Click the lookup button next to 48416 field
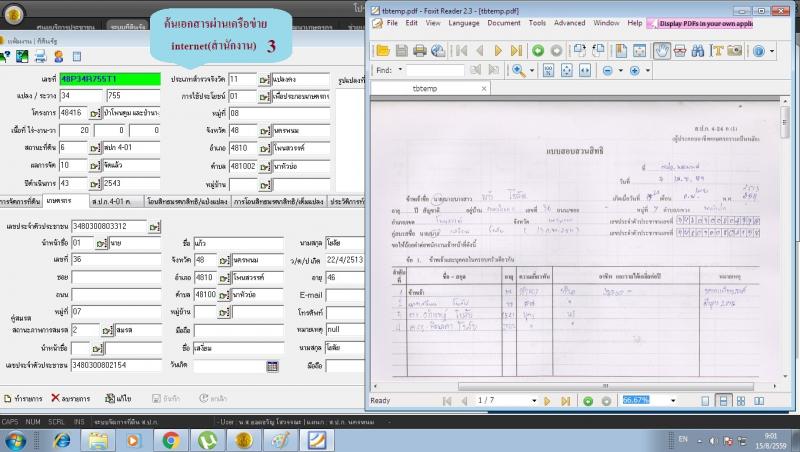The image size is (800, 452). pos(95,113)
